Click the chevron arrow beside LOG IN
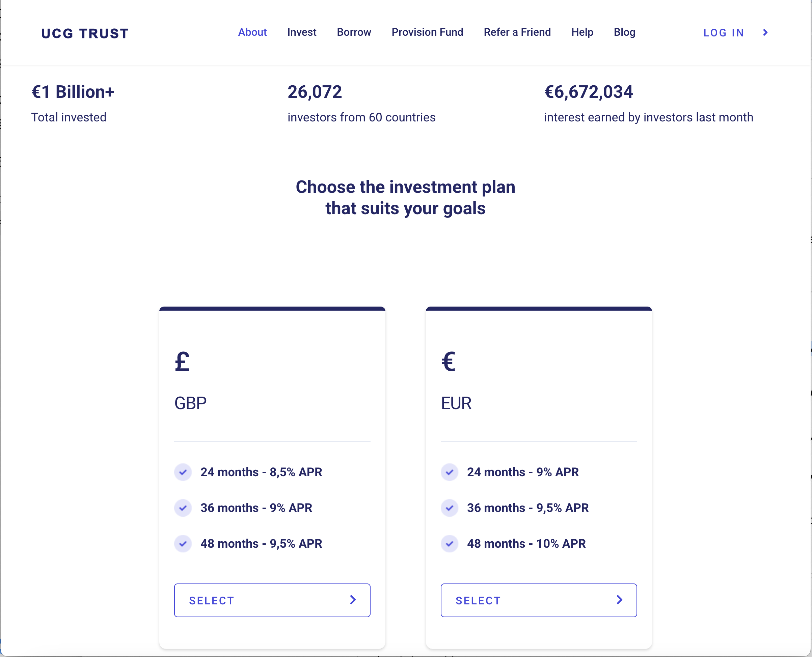Viewport: 812px width, 657px height. 765,33
